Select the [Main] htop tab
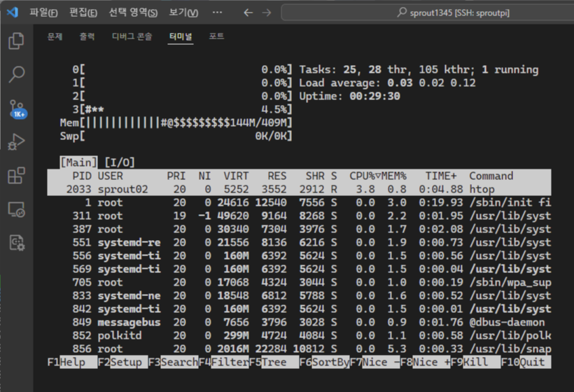Screen dimensions: 574x392 click(78, 162)
